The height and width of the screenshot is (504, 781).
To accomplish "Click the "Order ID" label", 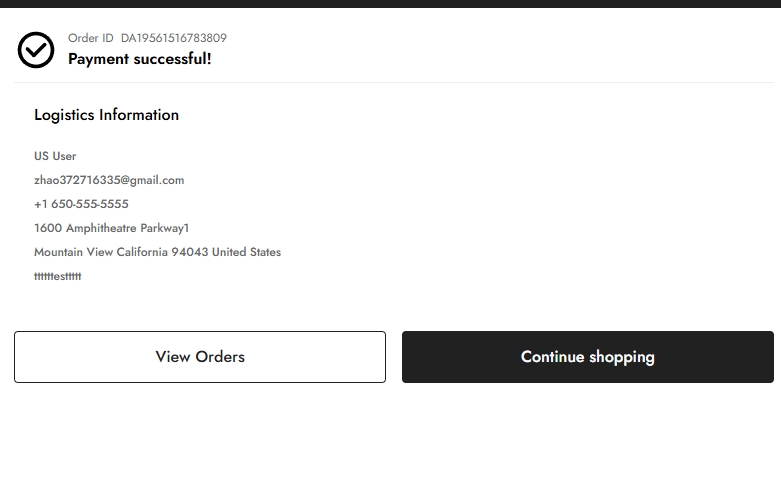I will tap(90, 38).
